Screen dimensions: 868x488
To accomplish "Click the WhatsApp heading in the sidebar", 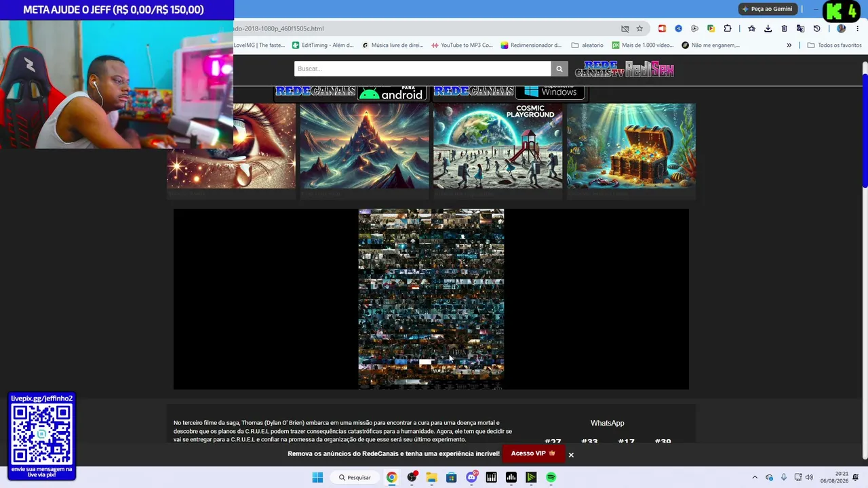I will coord(608,423).
